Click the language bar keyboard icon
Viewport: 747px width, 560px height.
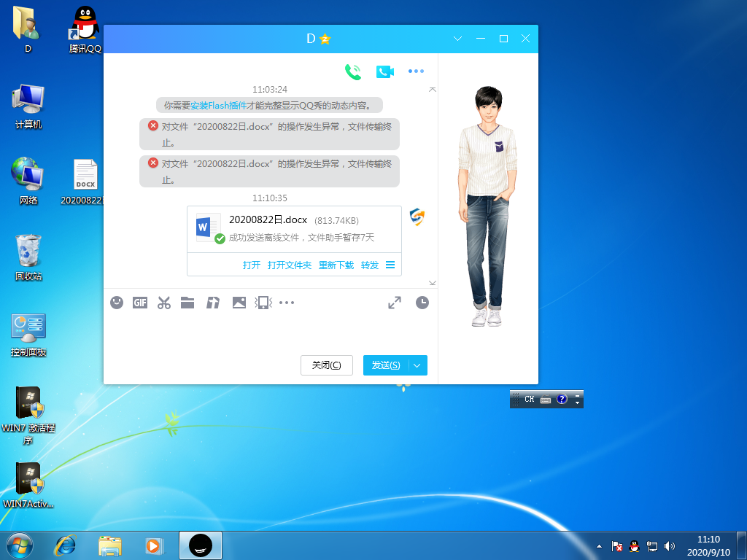(x=546, y=400)
